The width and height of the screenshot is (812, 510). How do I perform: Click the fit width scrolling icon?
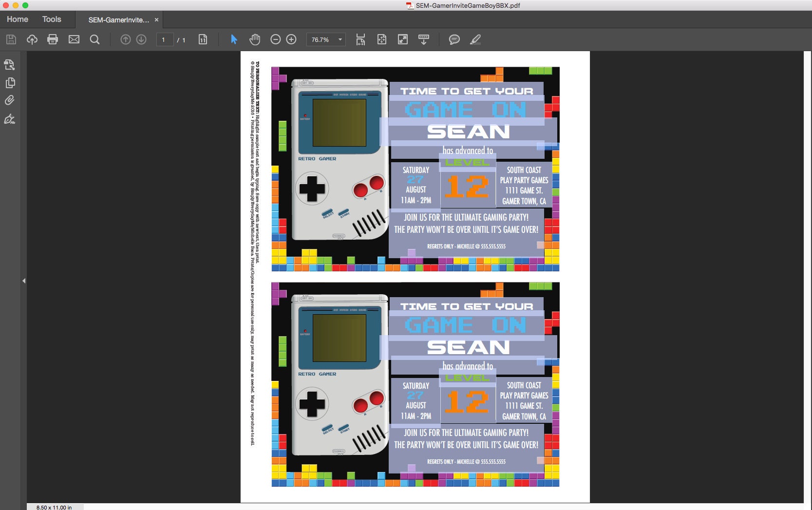pyautogui.click(x=360, y=39)
